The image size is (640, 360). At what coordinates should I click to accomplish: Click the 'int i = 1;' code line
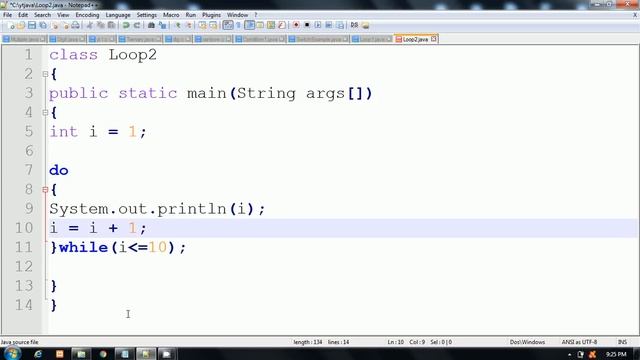coord(98,132)
